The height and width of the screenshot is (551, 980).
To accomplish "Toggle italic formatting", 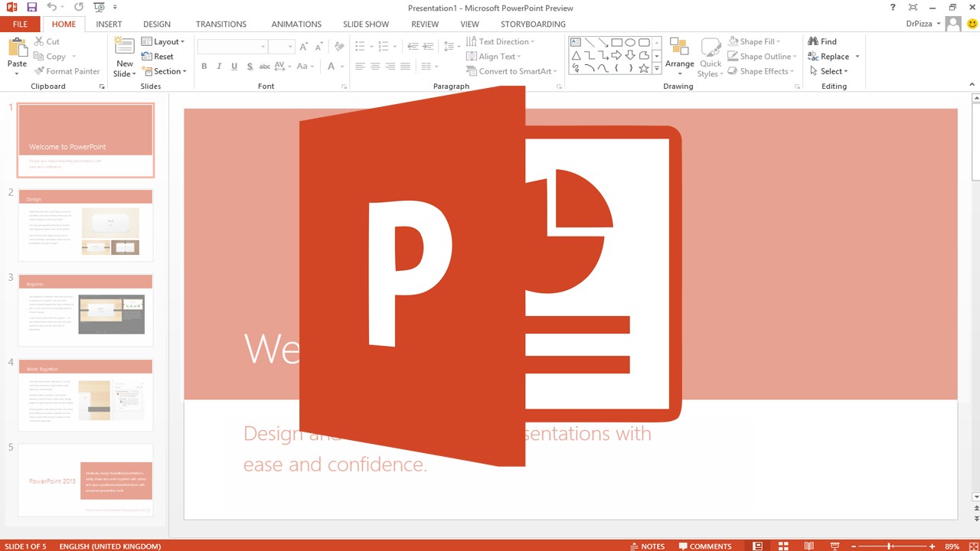I will [x=219, y=66].
